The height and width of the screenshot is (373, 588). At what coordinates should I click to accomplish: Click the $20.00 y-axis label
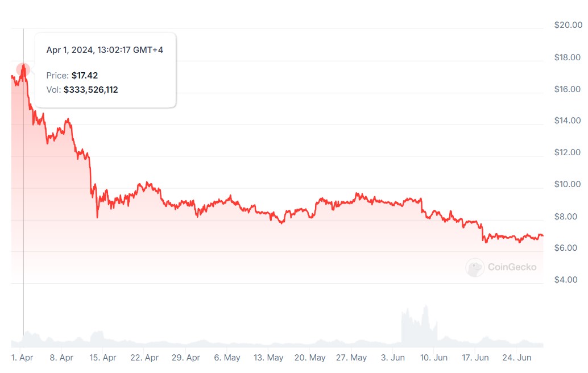pos(568,25)
